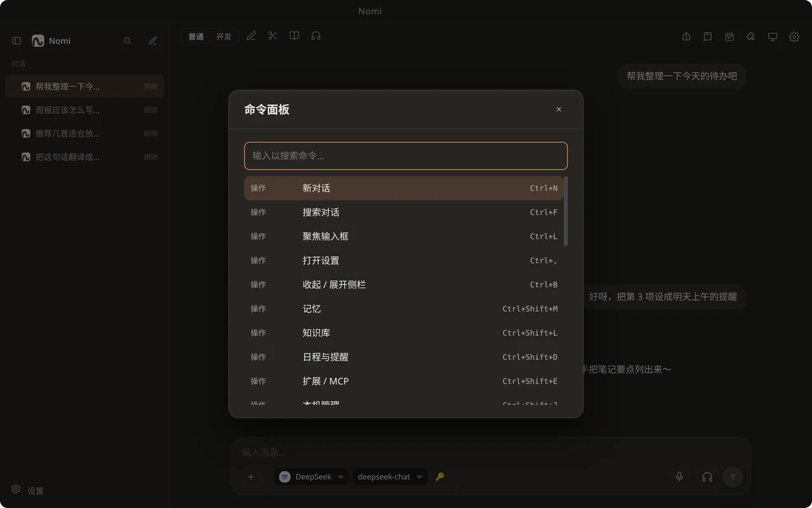Open conversation 帮我整理一下今...

pos(84,86)
